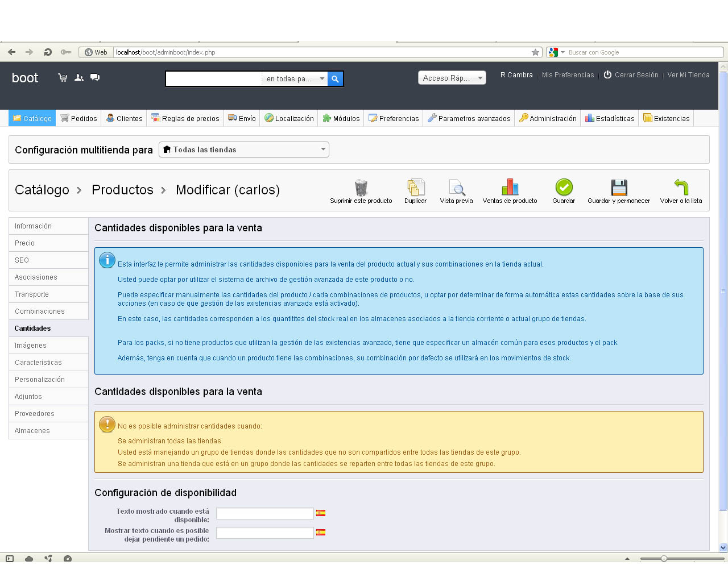Click Spanish flag beside 'dejar pendiente un pedido' field
The width and height of the screenshot is (728, 582).
pos(321,533)
